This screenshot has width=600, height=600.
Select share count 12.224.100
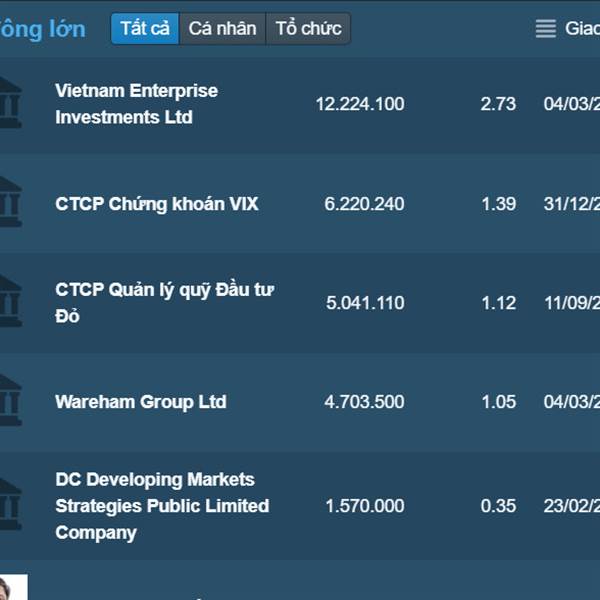[360, 104]
